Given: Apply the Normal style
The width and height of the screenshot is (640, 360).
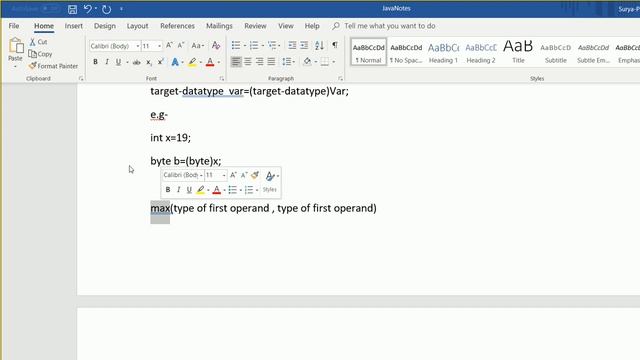Looking at the screenshot, I should (369, 52).
